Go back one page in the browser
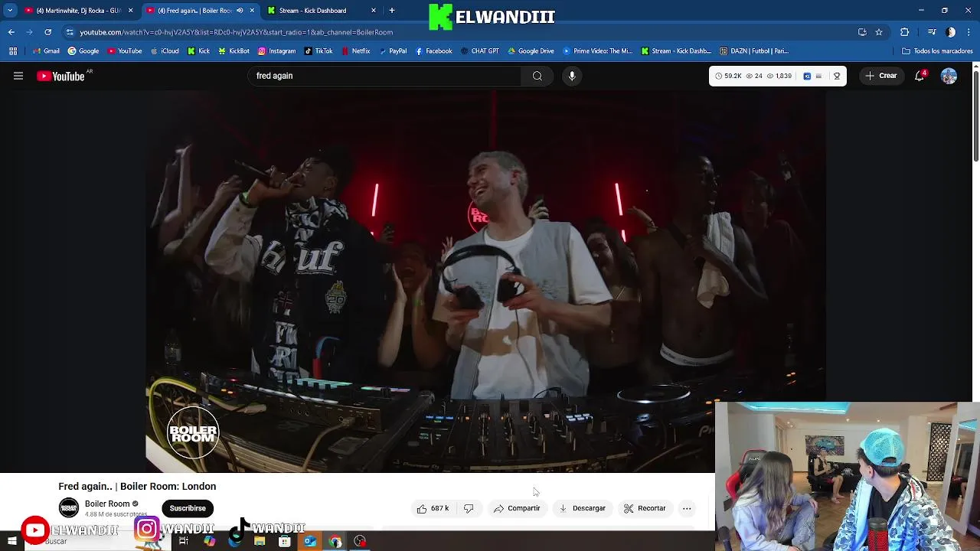This screenshot has width=980, height=551. click(11, 32)
